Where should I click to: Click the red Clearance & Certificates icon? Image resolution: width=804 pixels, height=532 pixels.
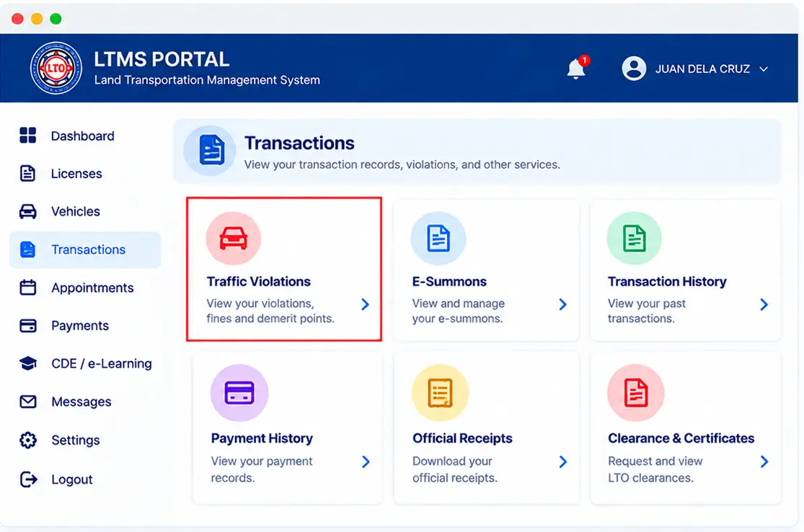[636, 393]
